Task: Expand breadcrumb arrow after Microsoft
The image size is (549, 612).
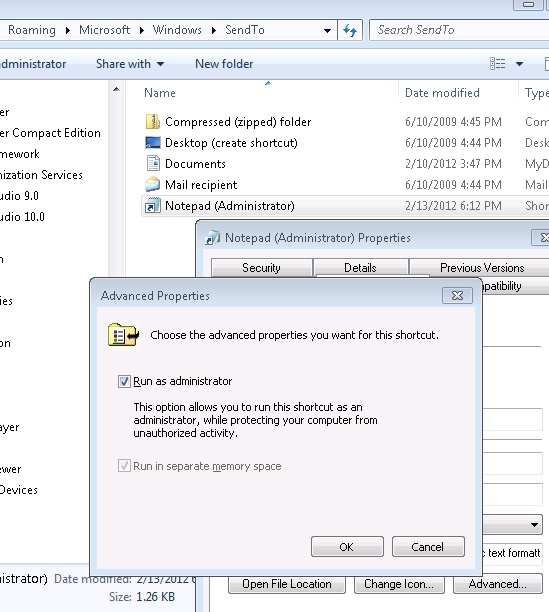Action: [x=141, y=30]
